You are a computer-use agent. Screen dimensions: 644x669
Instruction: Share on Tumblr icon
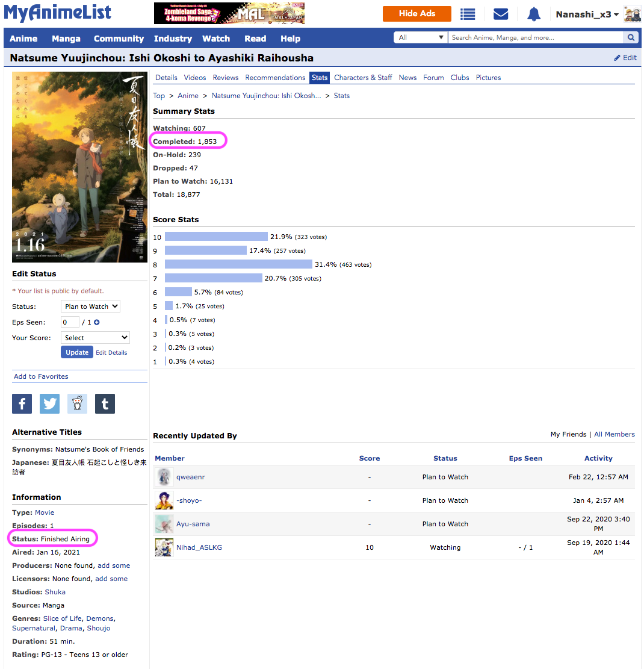[105, 404]
